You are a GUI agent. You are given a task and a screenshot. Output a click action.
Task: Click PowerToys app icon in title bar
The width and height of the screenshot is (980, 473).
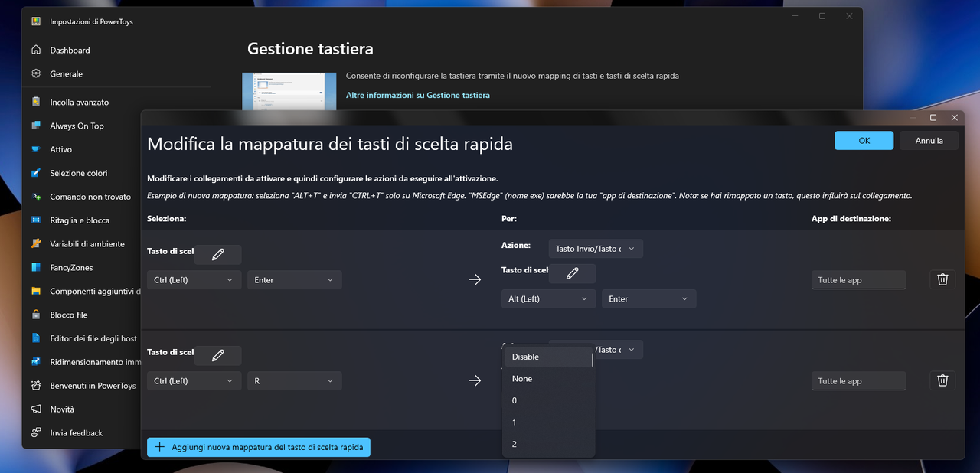[x=36, y=21]
